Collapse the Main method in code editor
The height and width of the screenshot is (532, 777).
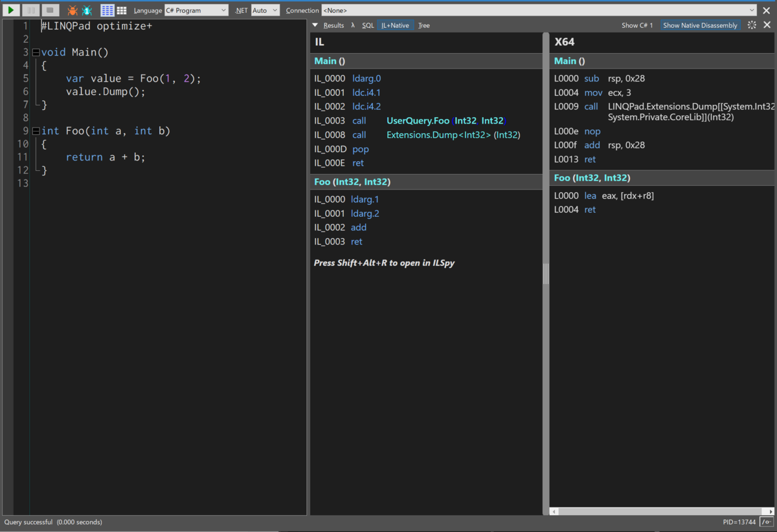tap(36, 52)
